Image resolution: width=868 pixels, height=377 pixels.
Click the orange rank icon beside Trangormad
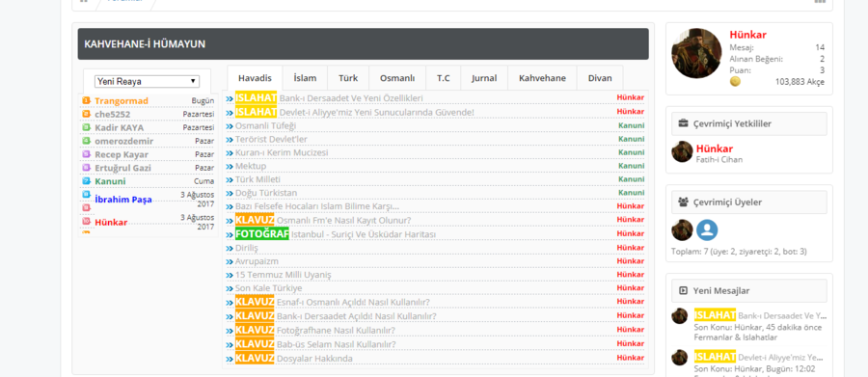(86, 100)
